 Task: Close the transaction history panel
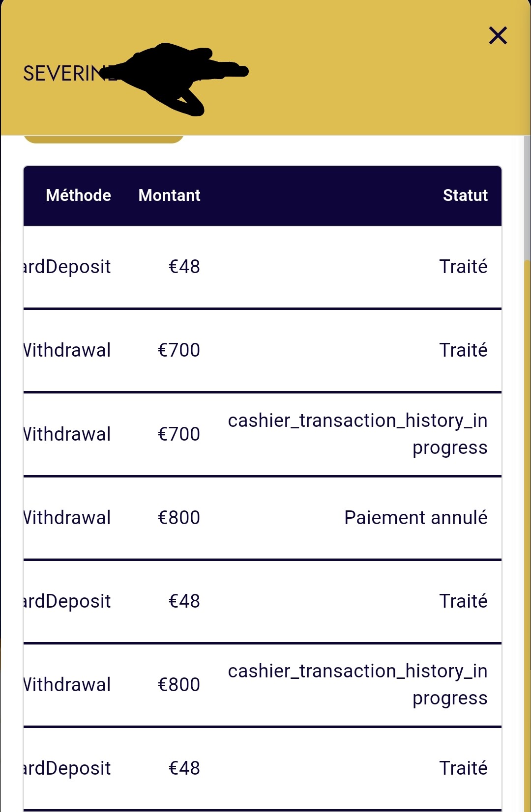(x=498, y=35)
